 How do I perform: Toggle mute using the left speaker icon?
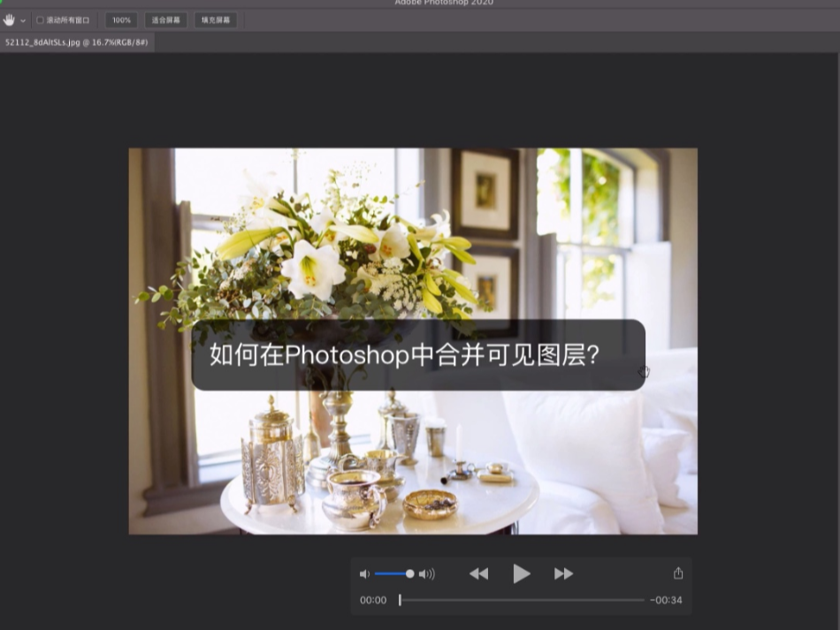click(x=364, y=573)
